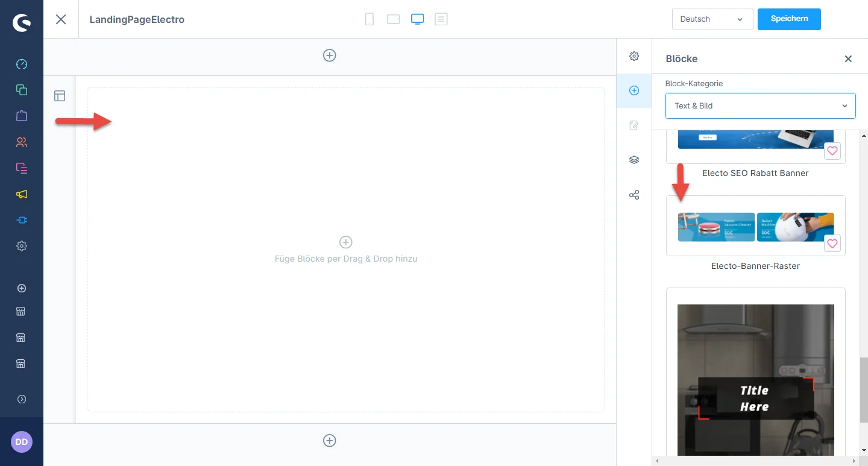Open the Dashboard icon in sidebar
868x466 pixels.
[22, 65]
